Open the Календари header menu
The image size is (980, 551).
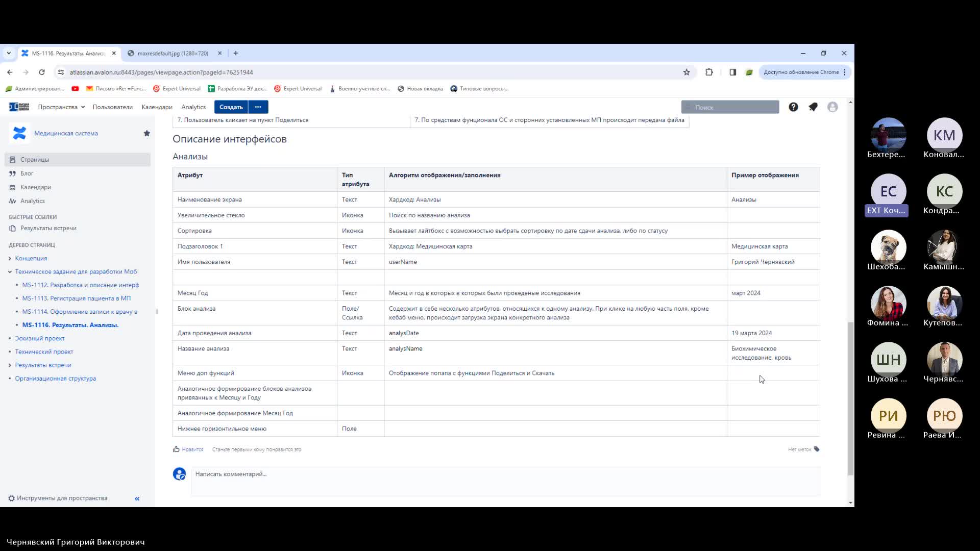coord(157,107)
